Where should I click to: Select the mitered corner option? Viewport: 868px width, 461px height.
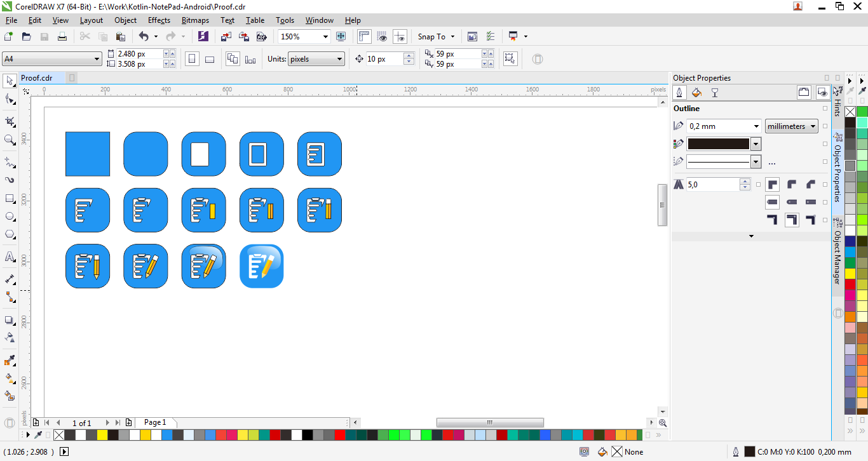pos(772,185)
